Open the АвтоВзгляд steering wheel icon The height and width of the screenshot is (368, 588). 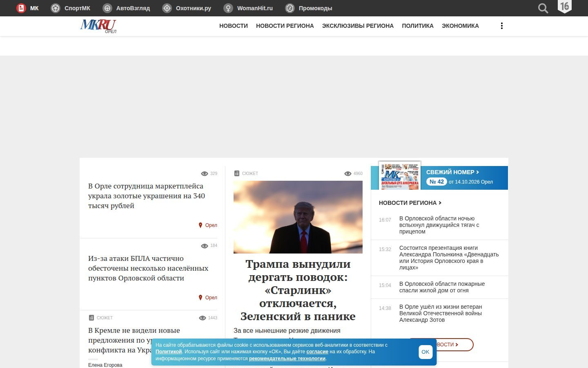point(107,8)
